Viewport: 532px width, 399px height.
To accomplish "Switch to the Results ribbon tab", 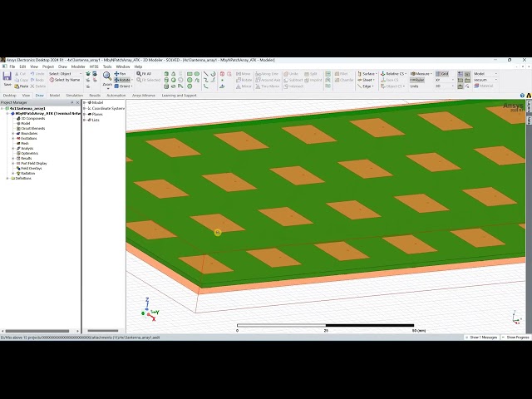I will (95, 96).
